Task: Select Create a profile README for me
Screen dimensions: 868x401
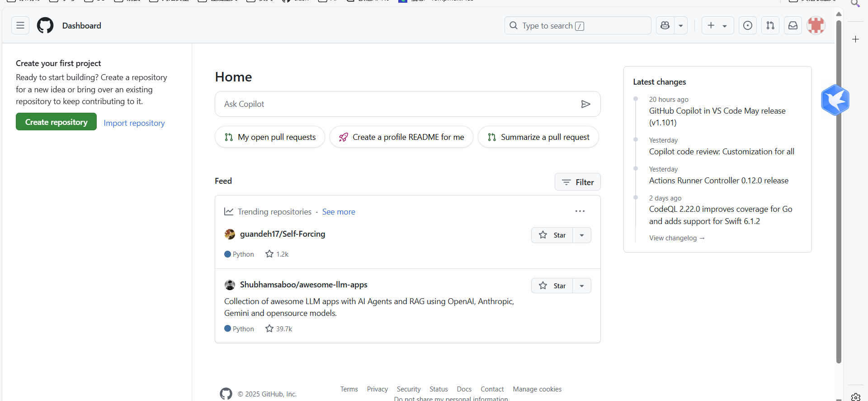Action: point(401,137)
